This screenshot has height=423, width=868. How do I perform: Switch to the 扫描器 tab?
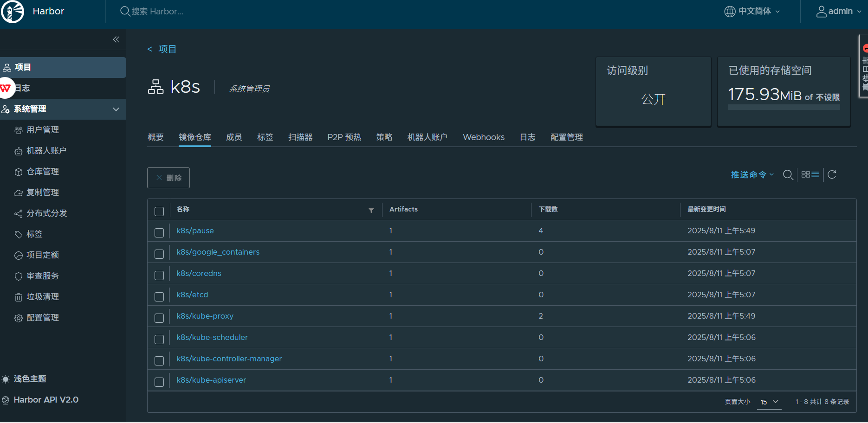(x=300, y=137)
